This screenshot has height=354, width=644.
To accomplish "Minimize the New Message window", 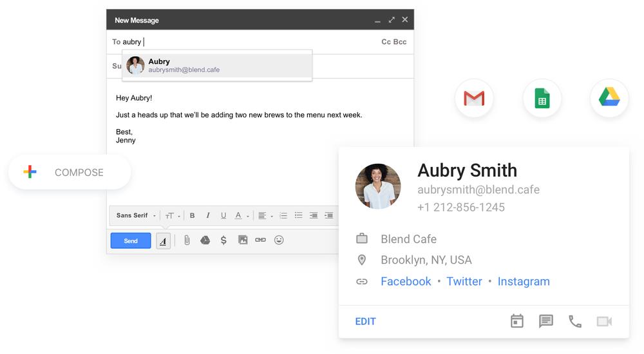I will 377,20.
